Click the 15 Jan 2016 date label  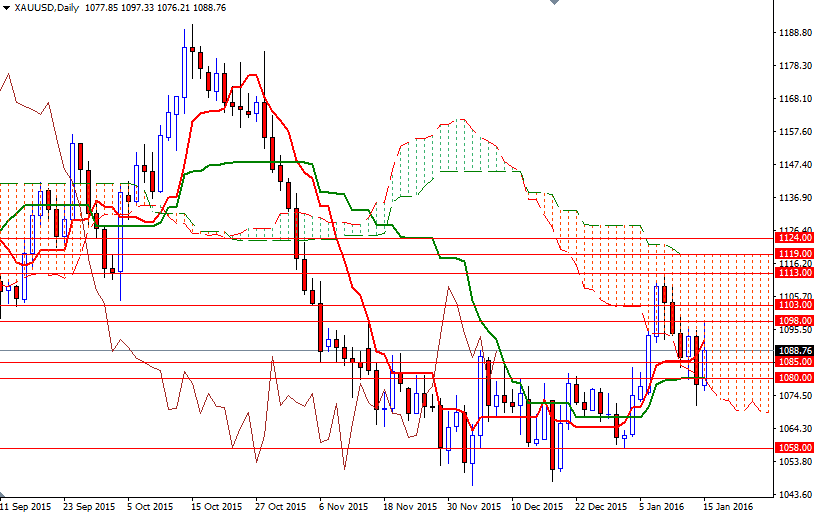(x=728, y=507)
